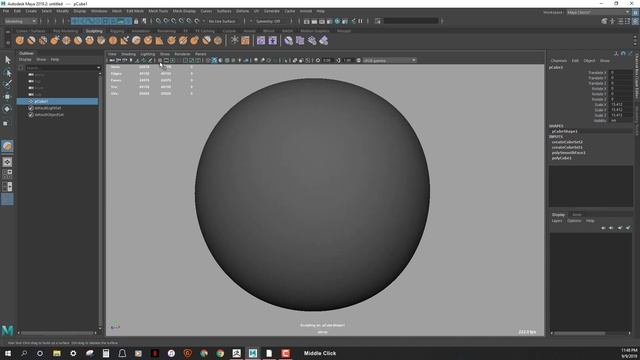This screenshot has height=360, width=640.
Task: Select polyCube1 under INPUTS
Action: pyautogui.click(x=562, y=158)
